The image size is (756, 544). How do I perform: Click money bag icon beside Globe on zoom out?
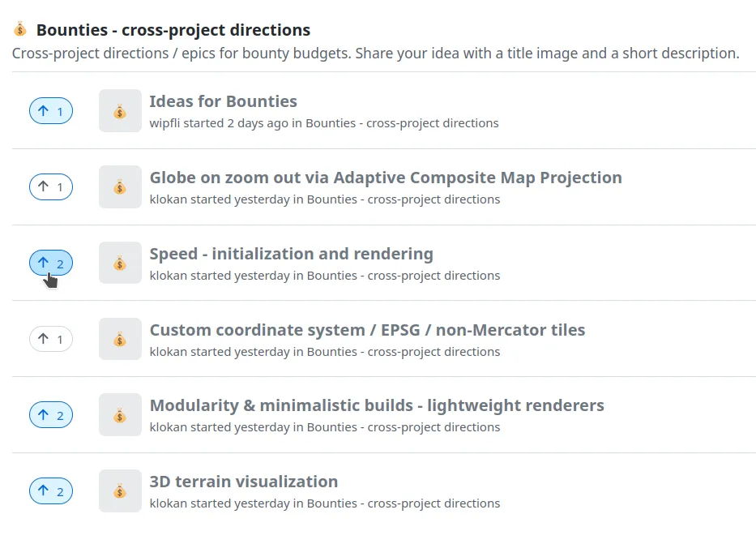coord(120,187)
